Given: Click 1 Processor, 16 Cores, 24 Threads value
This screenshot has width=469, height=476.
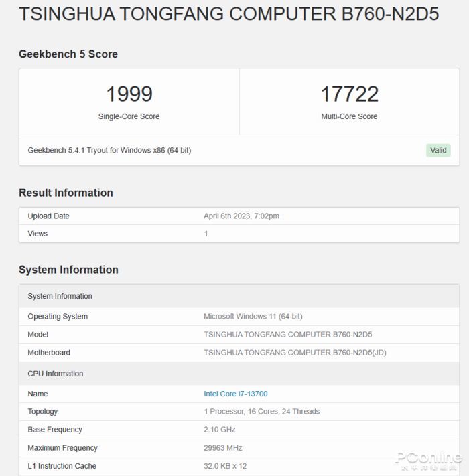Looking at the screenshot, I should (261, 412).
